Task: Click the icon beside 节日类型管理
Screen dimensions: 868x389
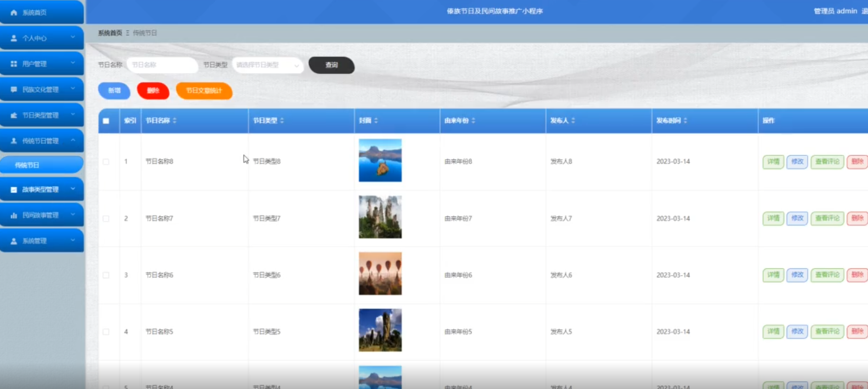Action: pyautogui.click(x=14, y=115)
